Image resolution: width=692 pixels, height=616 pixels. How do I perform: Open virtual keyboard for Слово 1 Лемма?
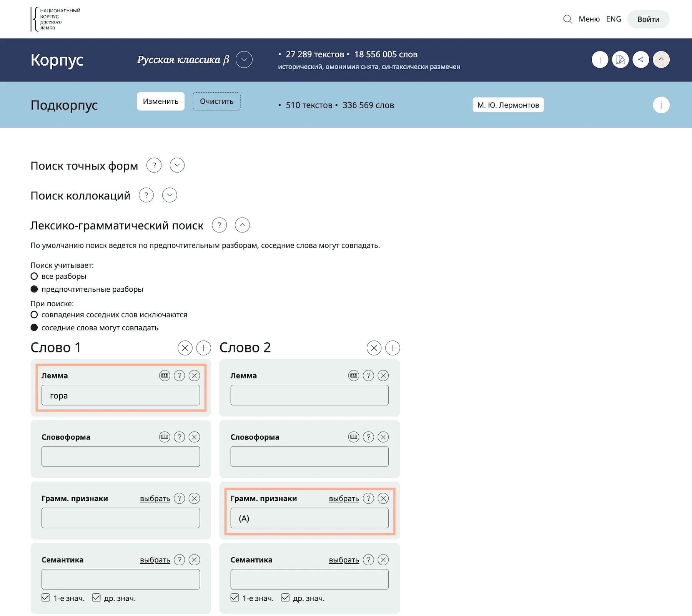tap(165, 375)
